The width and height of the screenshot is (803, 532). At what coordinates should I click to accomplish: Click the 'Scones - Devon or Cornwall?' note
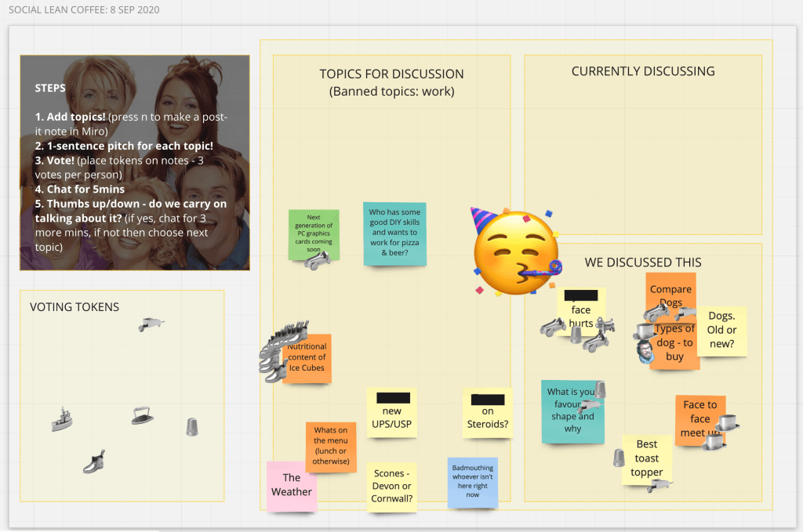click(391, 487)
